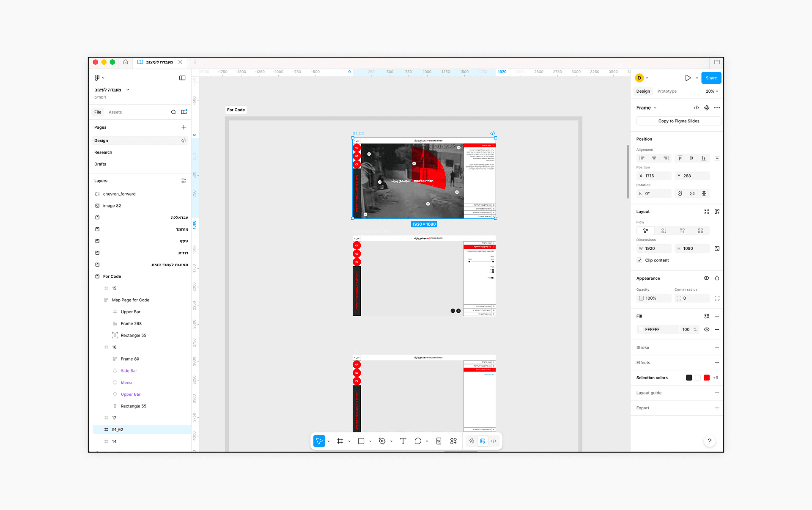Click the Present play button
The width and height of the screenshot is (812, 510).
point(688,78)
